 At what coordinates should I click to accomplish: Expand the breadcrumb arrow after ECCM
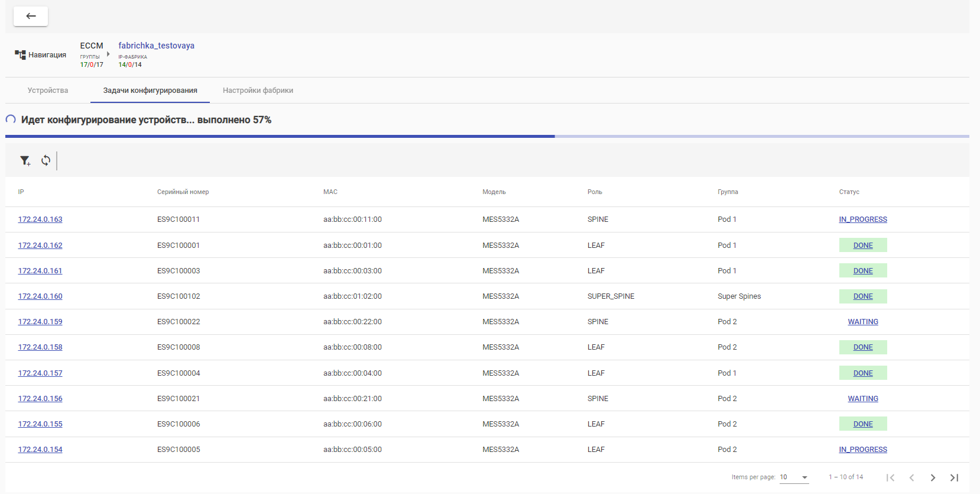click(108, 54)
